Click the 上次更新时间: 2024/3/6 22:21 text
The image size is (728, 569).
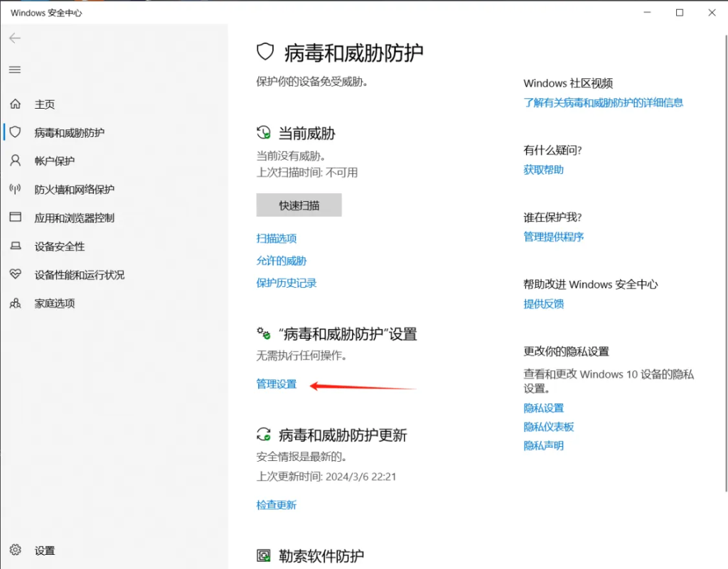click(326, 477)
